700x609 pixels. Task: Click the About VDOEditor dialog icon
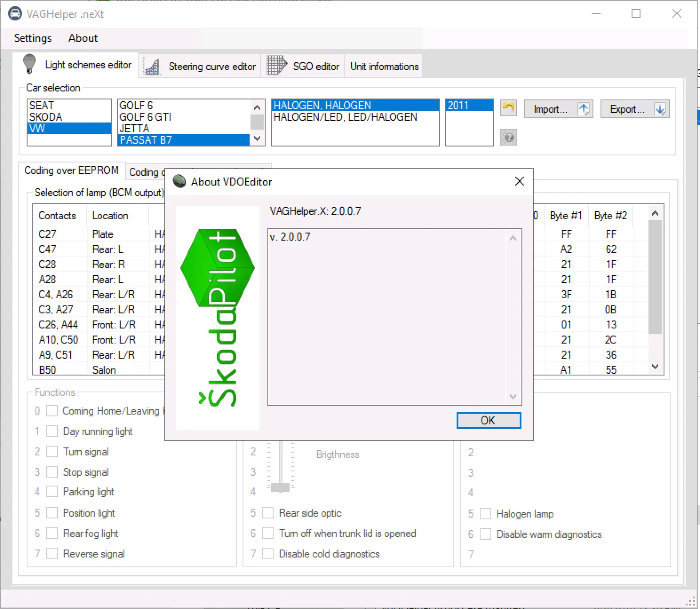click(179, 181)
